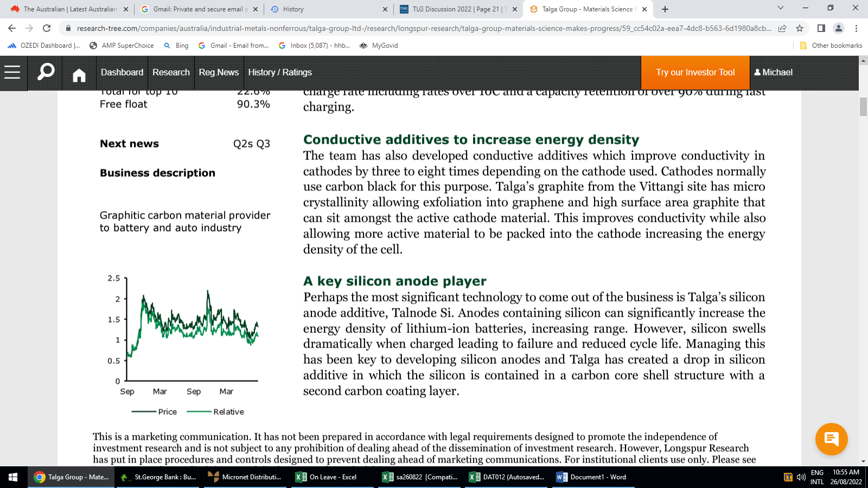The height and width of the screenshot is (488, 868).
Task: Open the Dashboard menu item
Action: pos(122,72)
